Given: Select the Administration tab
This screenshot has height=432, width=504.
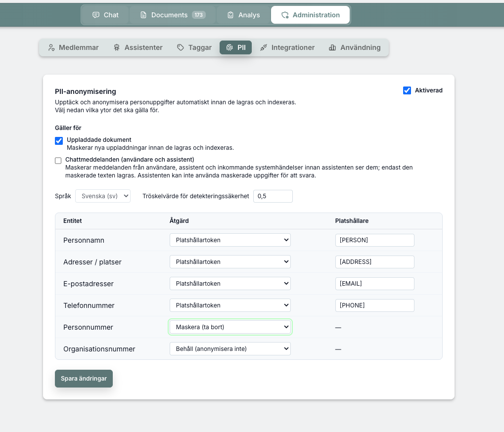Looking at the screenshot, I should [x=311, y=15].
